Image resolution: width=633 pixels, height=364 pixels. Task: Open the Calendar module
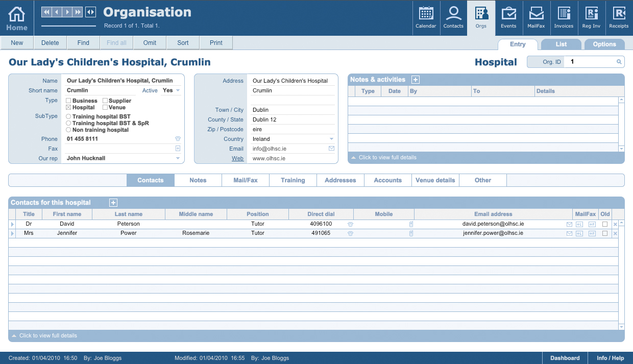[426, 18]
